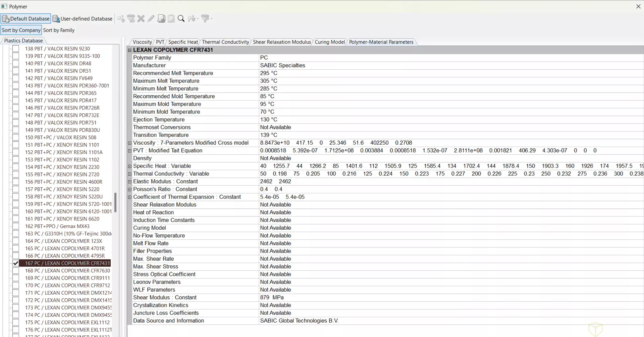Collapse the LEXAN COPOLYMER CFR7431 header
Image resolution: width=644 pixels, height=337 pixels.
tap(130, 50)
